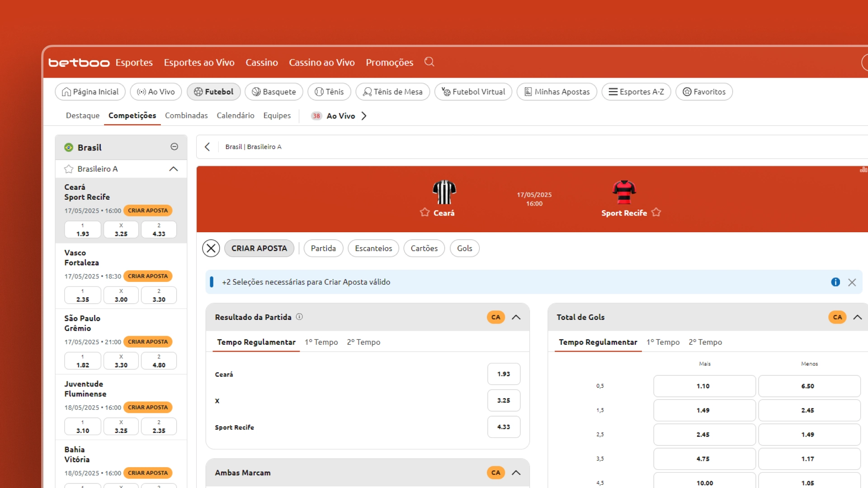
Task: Click the Sport Recife team jersey
Action: [x=624, y=192]
